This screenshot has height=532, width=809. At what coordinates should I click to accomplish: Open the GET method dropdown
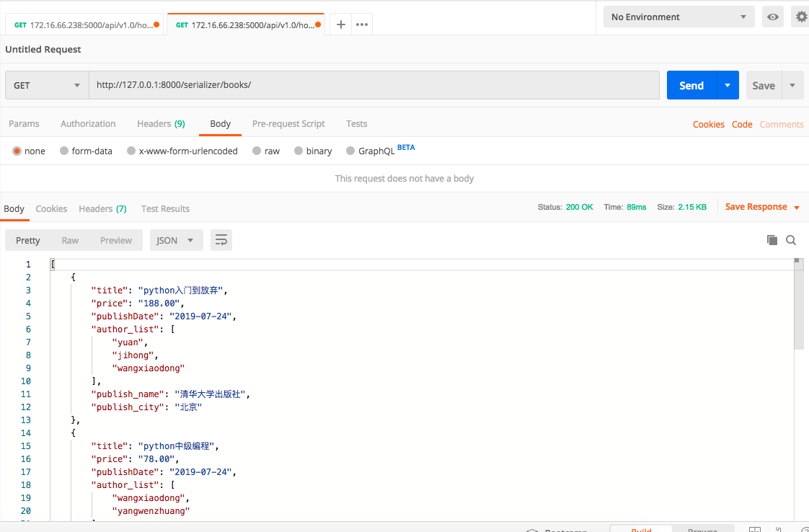pyautogui.click(x=47, y=85)
